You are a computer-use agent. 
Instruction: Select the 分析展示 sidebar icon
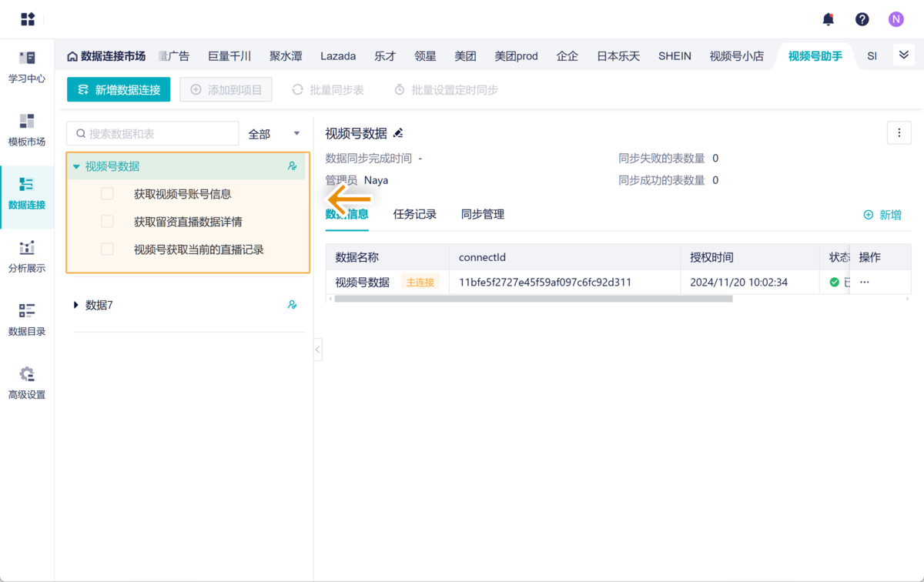[26, 258]
